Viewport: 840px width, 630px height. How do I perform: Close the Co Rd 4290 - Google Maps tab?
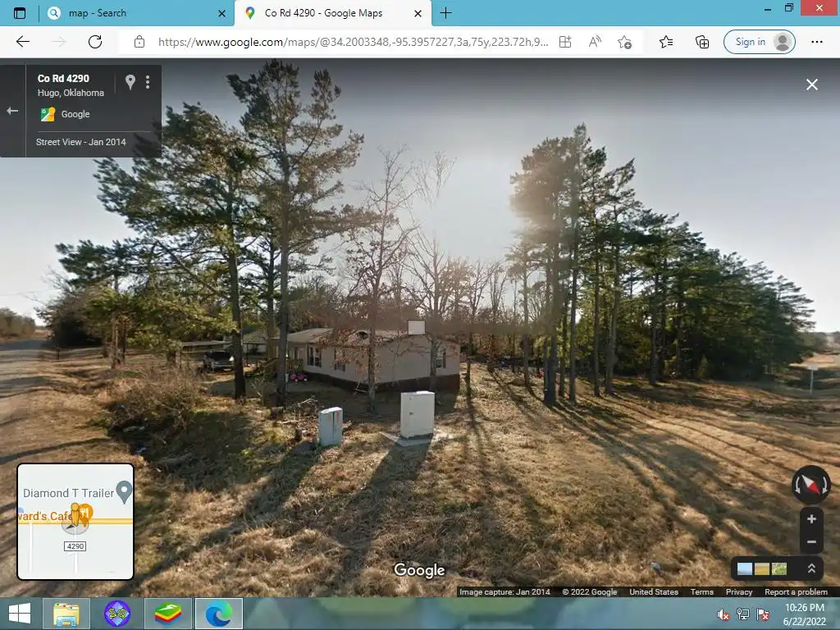pos(418,13)
